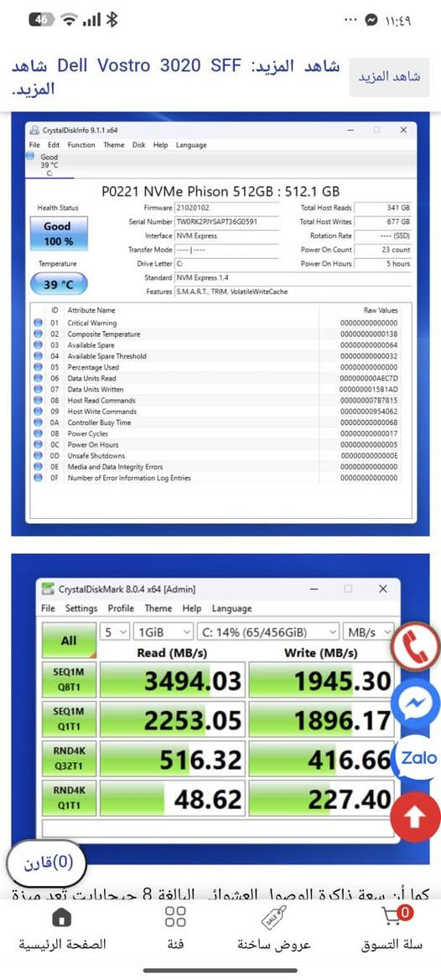Open hot deals sale tag icon
The image size is (441, 980).
(274, 917)
